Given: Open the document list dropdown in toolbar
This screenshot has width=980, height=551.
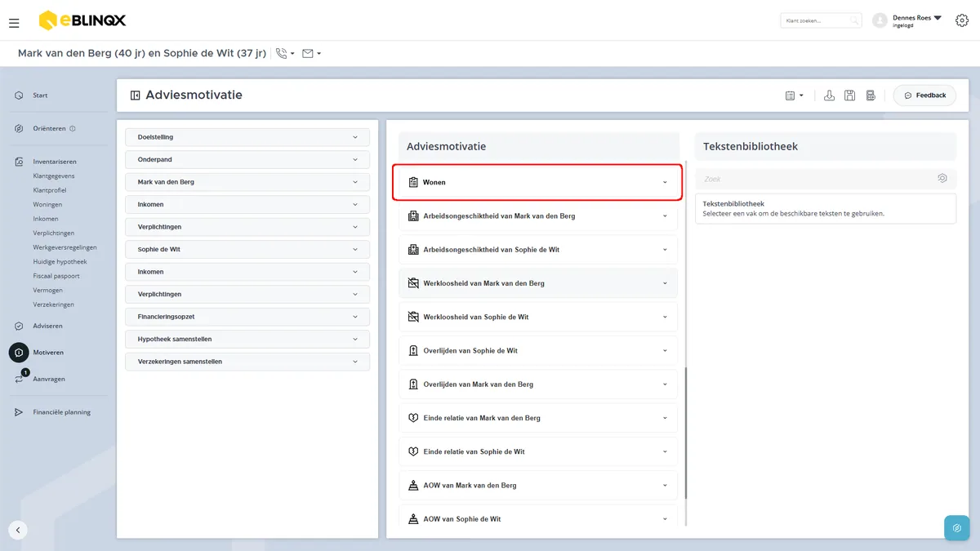Looking at the screenshot, I should pyautogui.click(x=794, y=96).
